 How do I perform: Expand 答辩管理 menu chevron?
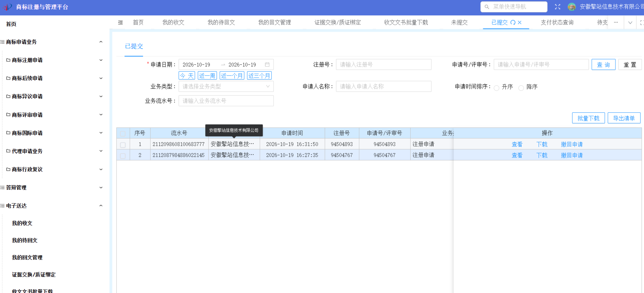point(101,188)
